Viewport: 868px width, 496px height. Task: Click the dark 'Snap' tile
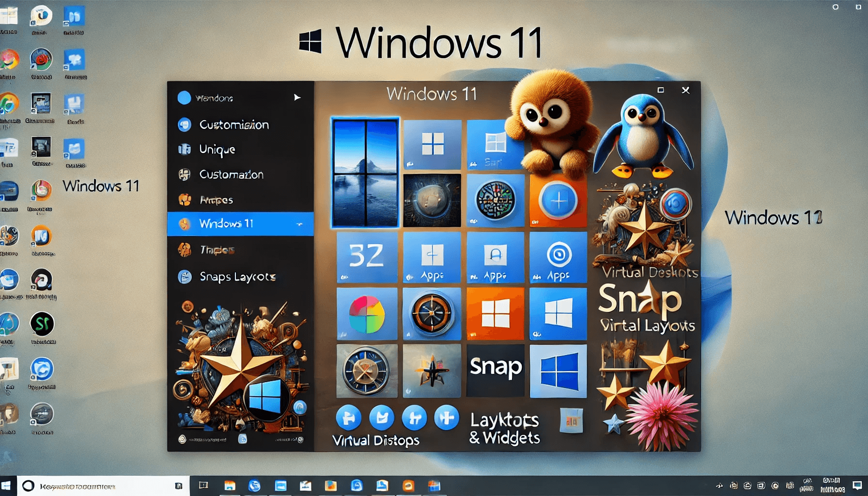pyautogui.click(x=495, y=371)
